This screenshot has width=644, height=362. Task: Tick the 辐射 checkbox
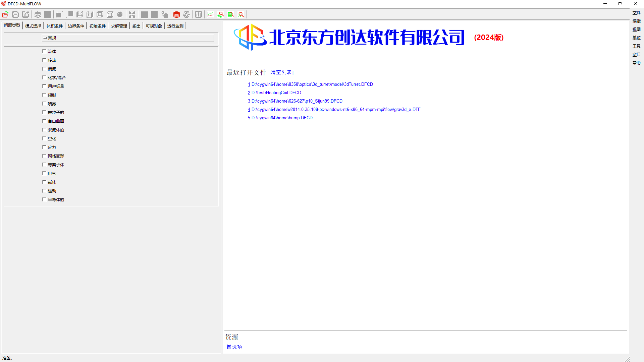pyautogui.click(x=44, y=95)
